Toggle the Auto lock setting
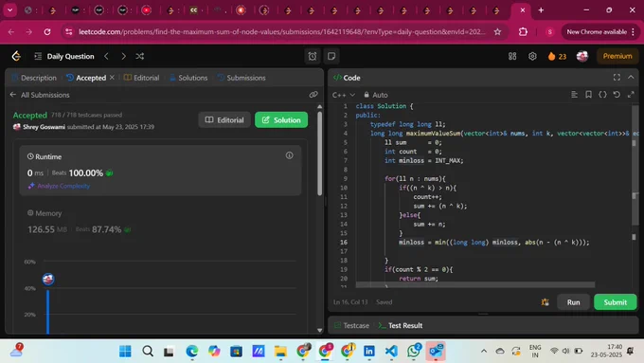Viewport: 644px width, 363px height. [x=375, y=95]
